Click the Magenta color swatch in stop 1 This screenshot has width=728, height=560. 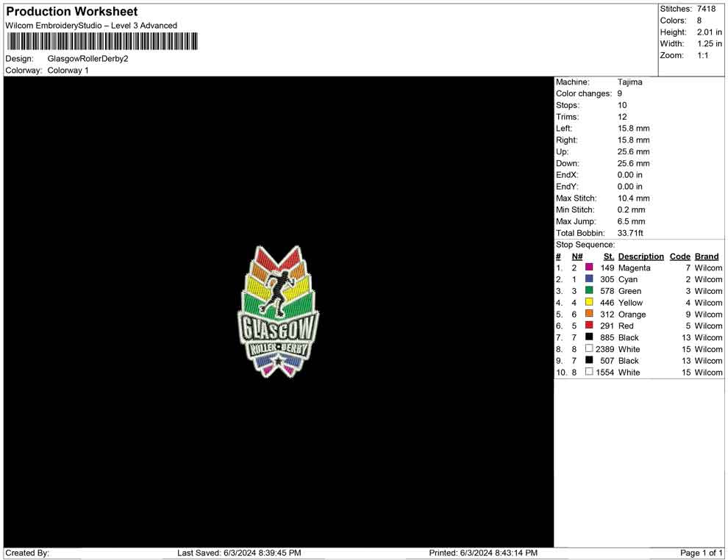pyautogui.click(x=589, y=268)
